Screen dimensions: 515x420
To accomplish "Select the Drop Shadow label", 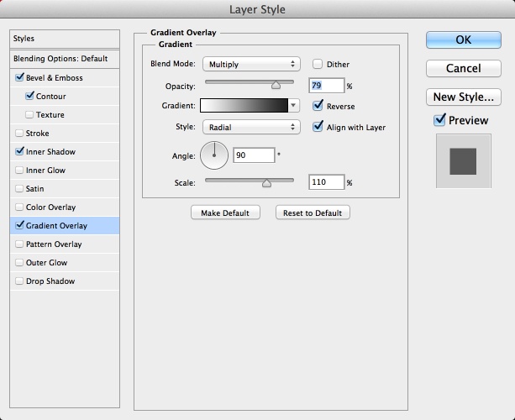I will (x=50, y=281).
